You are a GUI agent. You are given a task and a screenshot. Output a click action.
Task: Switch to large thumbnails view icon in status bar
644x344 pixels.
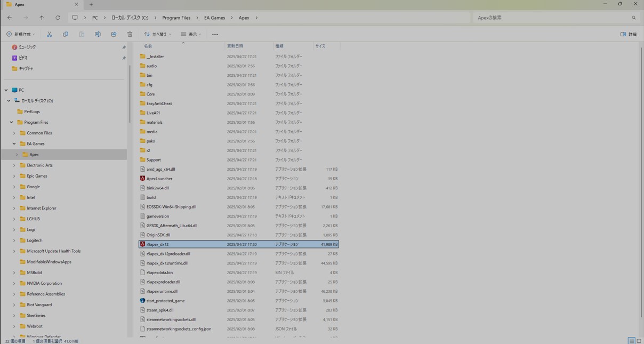639,341
